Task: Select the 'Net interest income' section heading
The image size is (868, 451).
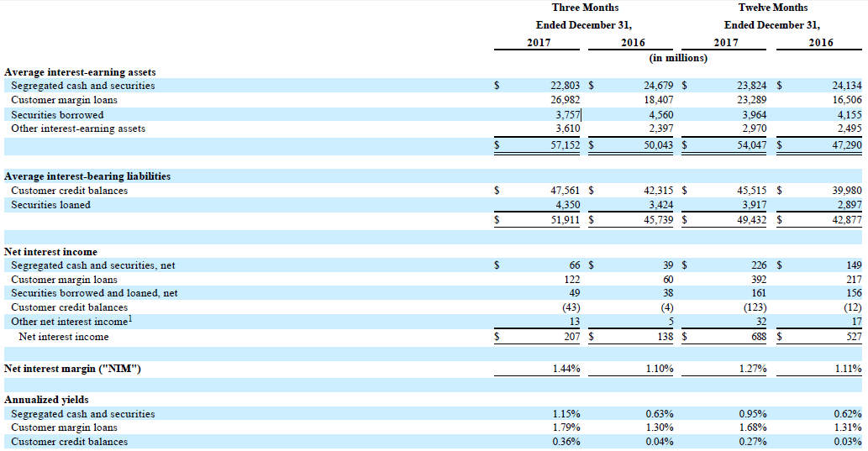Action: click(x=50, y=252)
